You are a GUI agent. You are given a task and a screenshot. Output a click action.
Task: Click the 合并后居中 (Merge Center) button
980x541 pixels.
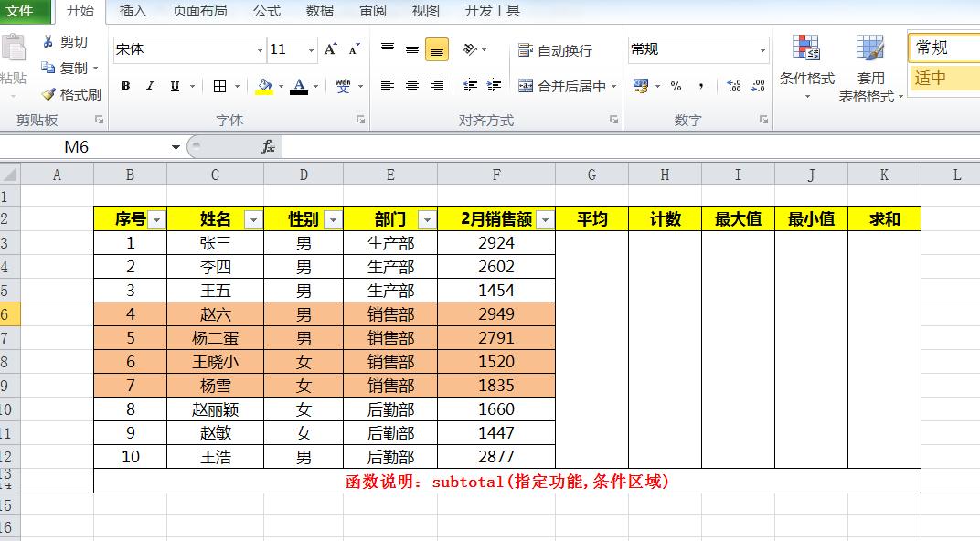559,86
